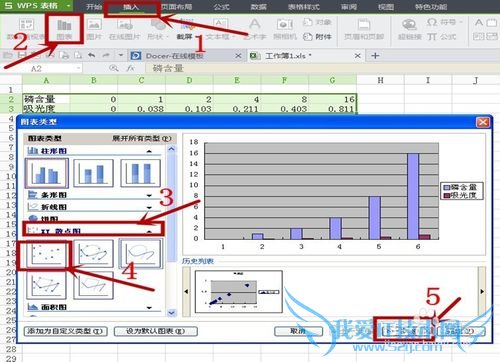500x362 pixels.
Task: Switch to the 工作簿1.xls document tab
Action: point(306,56)
